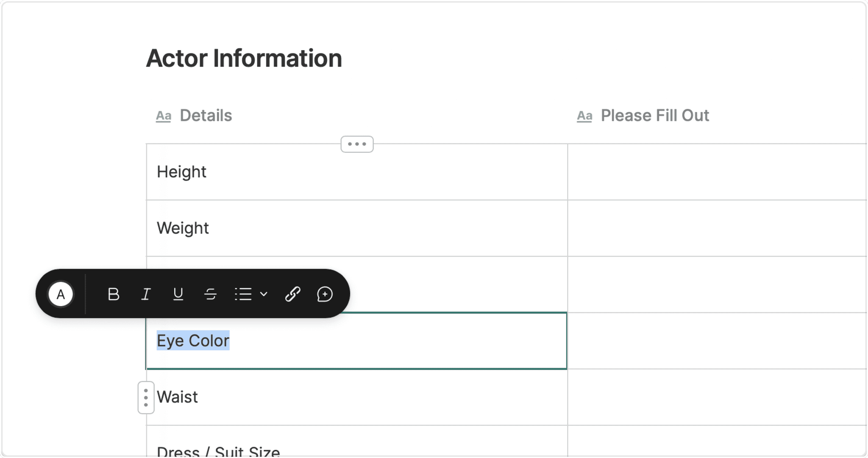Add a link to the selected text
Viewport: 868px width, 458px height.
coord(292,294)
